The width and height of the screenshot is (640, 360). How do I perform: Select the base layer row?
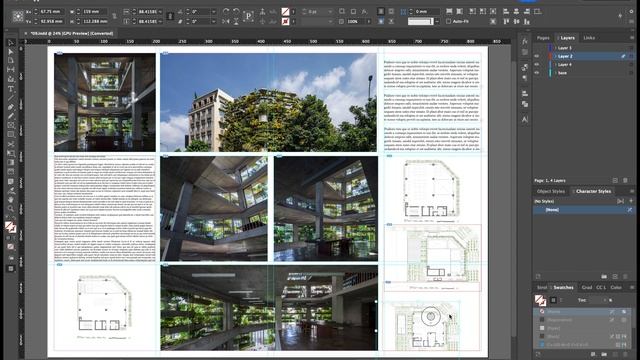[583, 73]
